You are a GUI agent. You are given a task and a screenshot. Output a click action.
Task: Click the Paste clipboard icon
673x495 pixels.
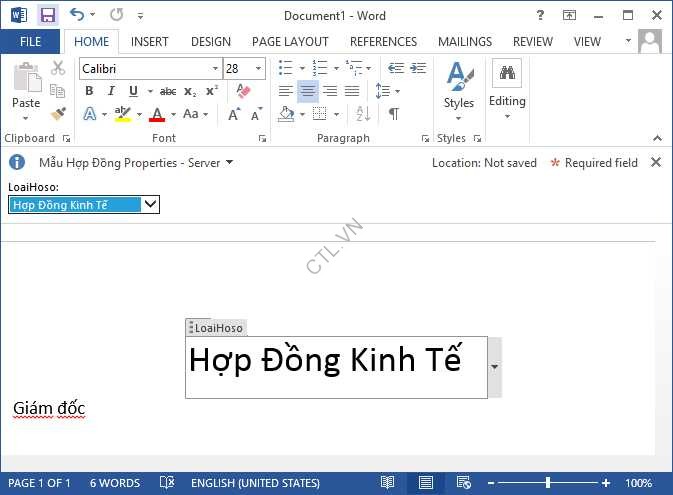26,78
